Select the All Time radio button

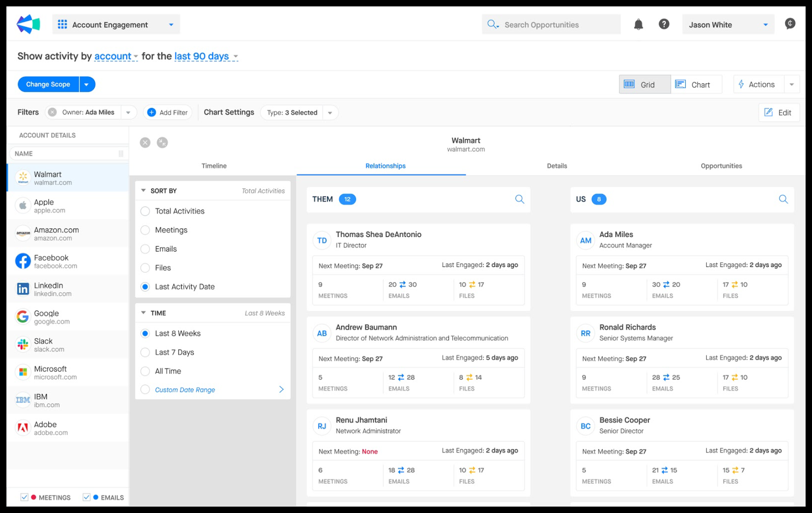[x=145, y=371]
